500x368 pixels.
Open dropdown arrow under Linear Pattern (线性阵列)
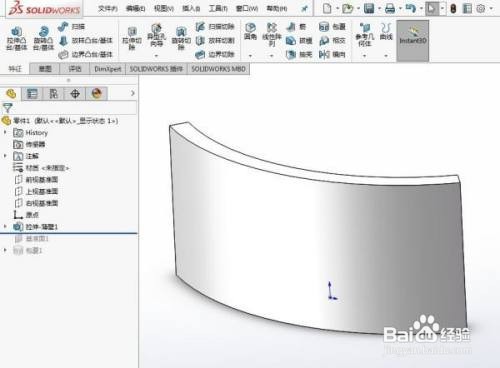[x=272, y=56]
